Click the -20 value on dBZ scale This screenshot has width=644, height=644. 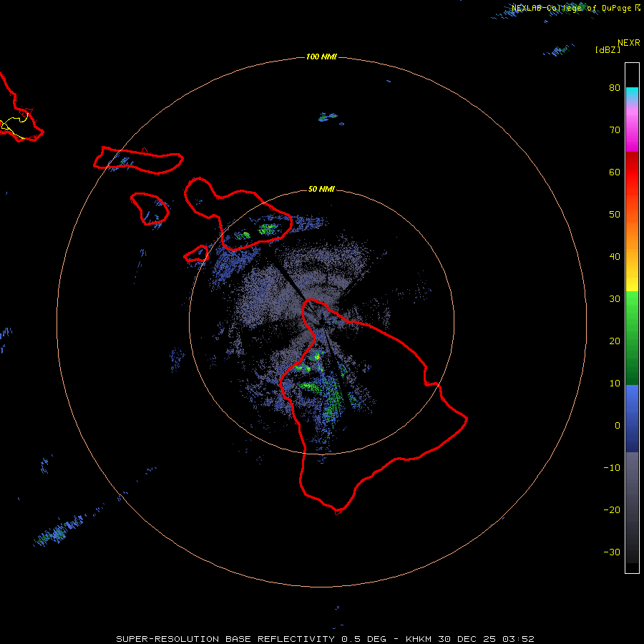[x=612, y=510]
